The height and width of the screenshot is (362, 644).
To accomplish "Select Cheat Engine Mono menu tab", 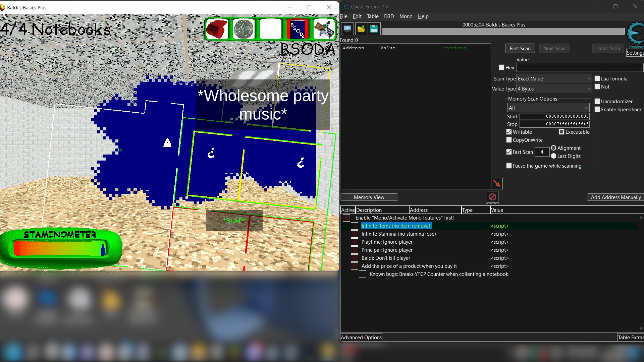I will tap(405, 16).
